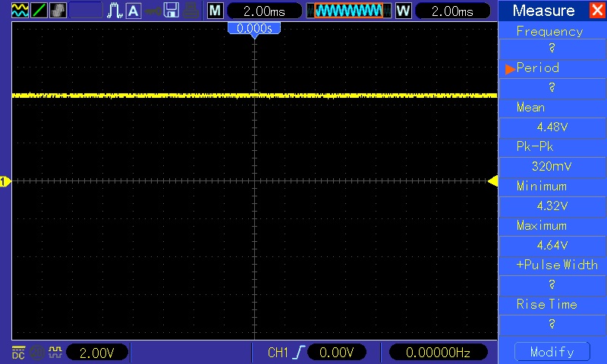607x364 pixels.
Task: Click the grayed-out key lock icon
Action: coord(153,11)
